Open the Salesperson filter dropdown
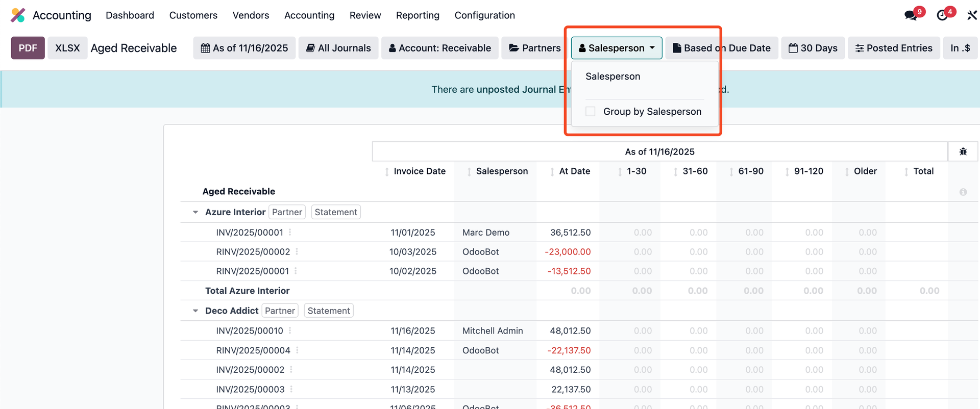980x409 pixels. pos(617,48)
